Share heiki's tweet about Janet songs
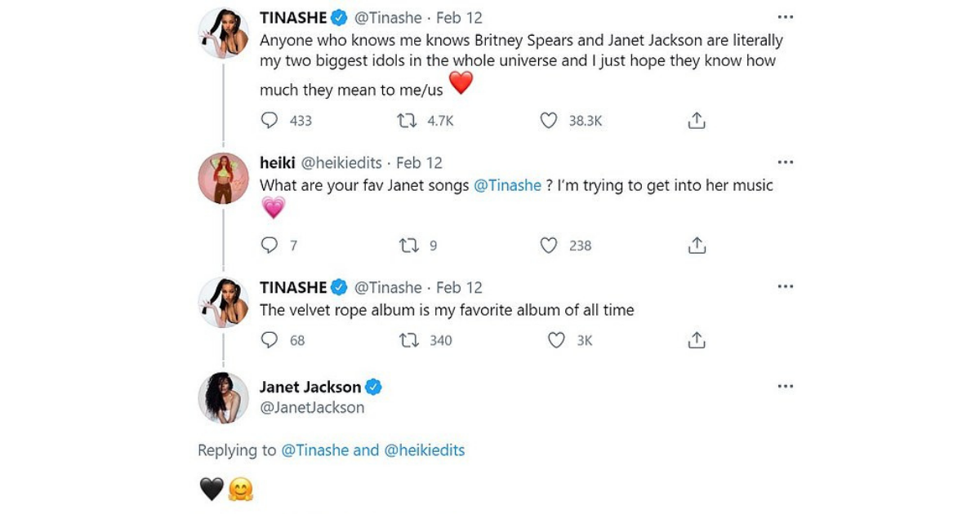 click(x=696, y=246)
